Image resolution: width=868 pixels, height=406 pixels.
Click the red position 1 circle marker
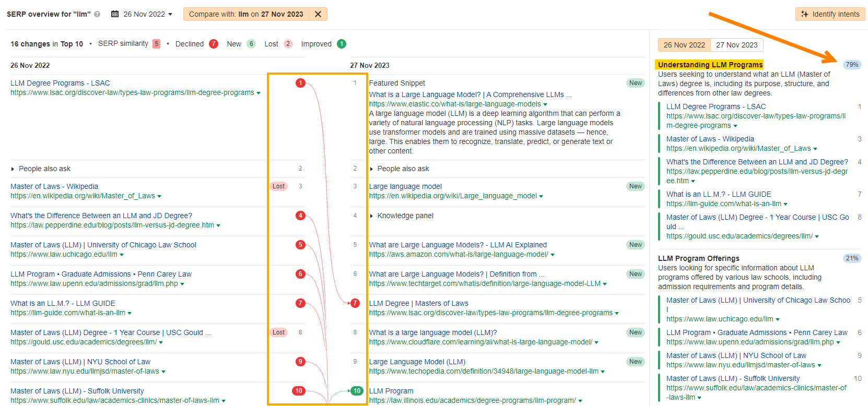tap(300, 83)
